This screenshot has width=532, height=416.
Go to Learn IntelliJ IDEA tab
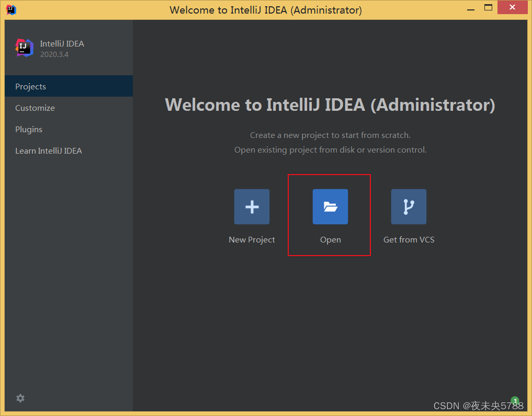(69, 151)
